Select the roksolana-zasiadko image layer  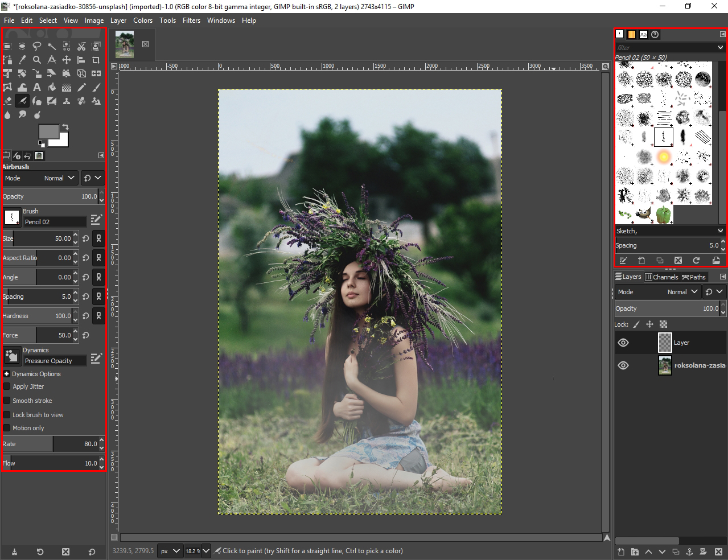click(x=699, y=365)
